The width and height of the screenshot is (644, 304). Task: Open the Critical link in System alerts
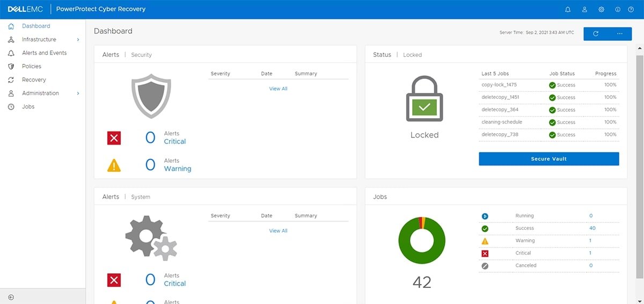[x=175, y=284]
